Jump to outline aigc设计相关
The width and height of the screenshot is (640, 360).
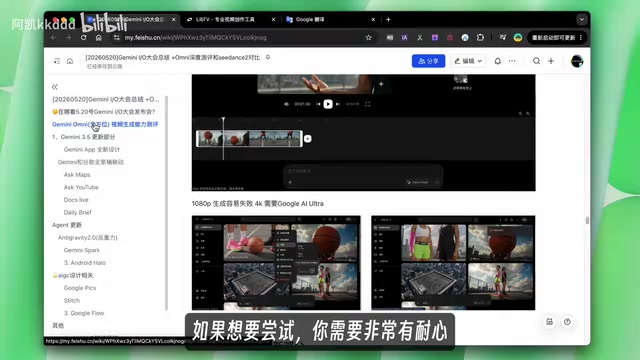click(73, 276)
